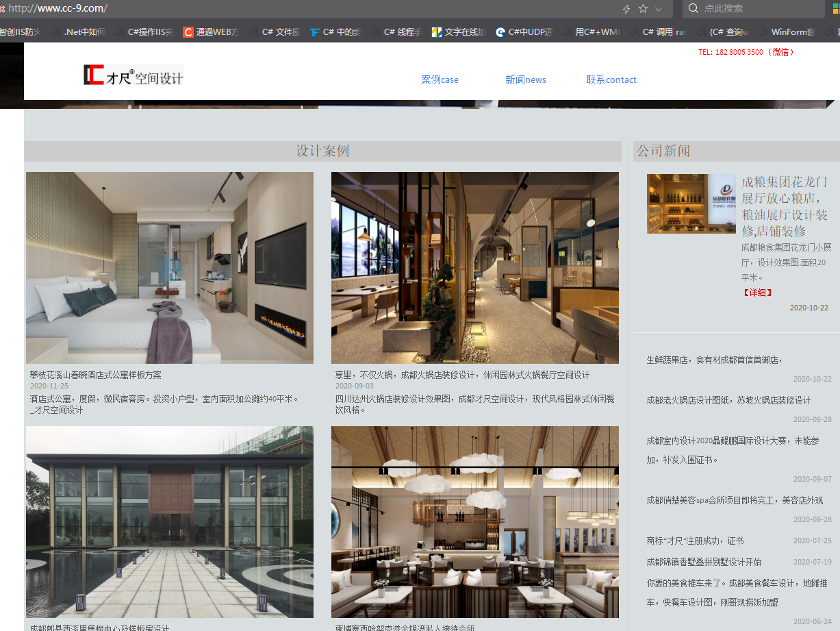Go to the 联系contact page
Viewport: 840px width, 631px height.
(611, 79)
